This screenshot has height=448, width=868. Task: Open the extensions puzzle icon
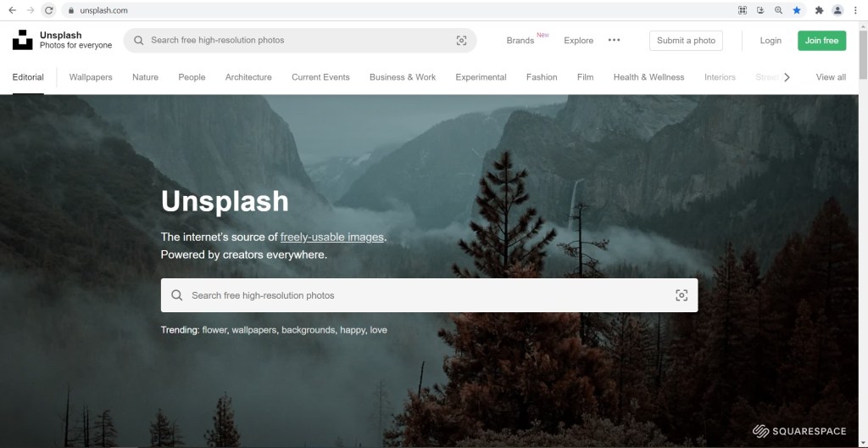pos(820,10)
